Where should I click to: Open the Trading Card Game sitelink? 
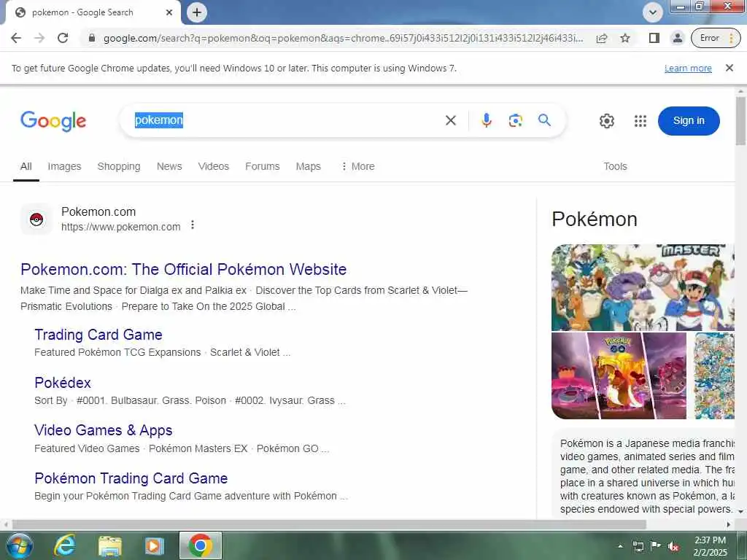[x=98, y=335]
